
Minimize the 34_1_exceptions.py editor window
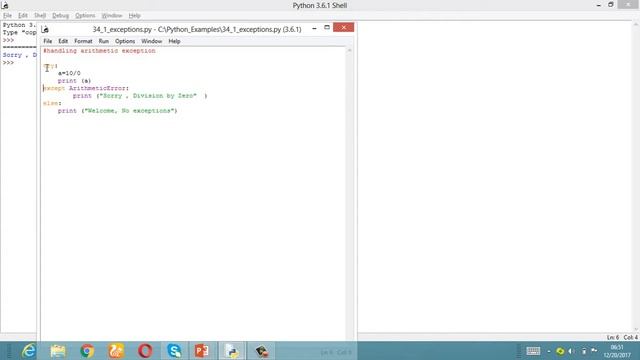point(314,29)
